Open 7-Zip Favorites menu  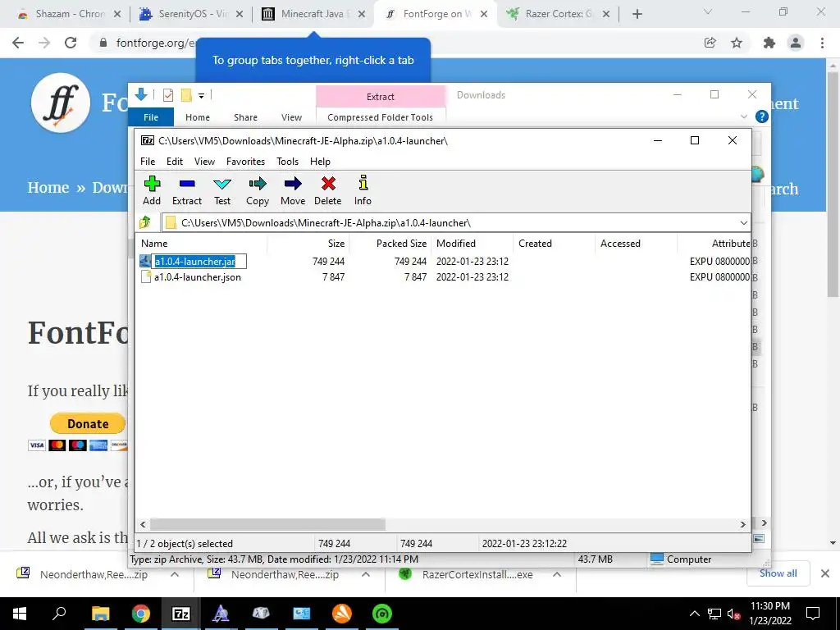pos(245,162)
